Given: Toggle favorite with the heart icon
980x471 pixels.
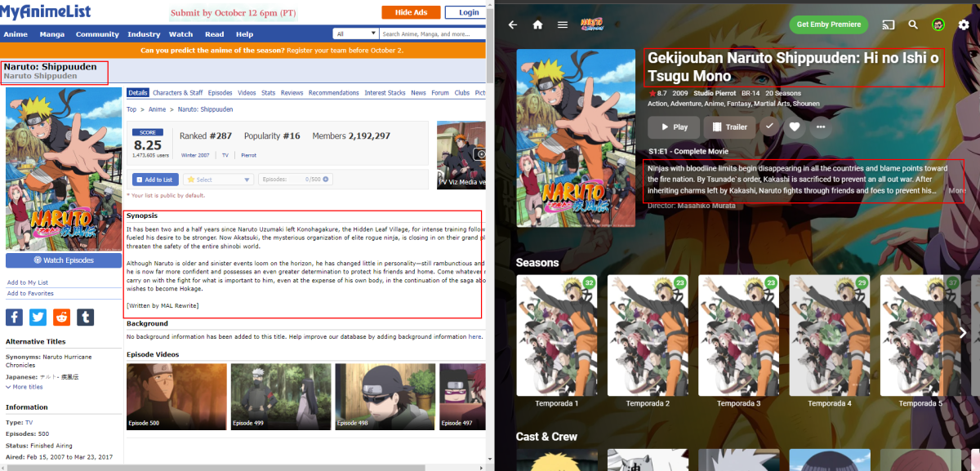Looking at the screenshot, I should point(796,127).
